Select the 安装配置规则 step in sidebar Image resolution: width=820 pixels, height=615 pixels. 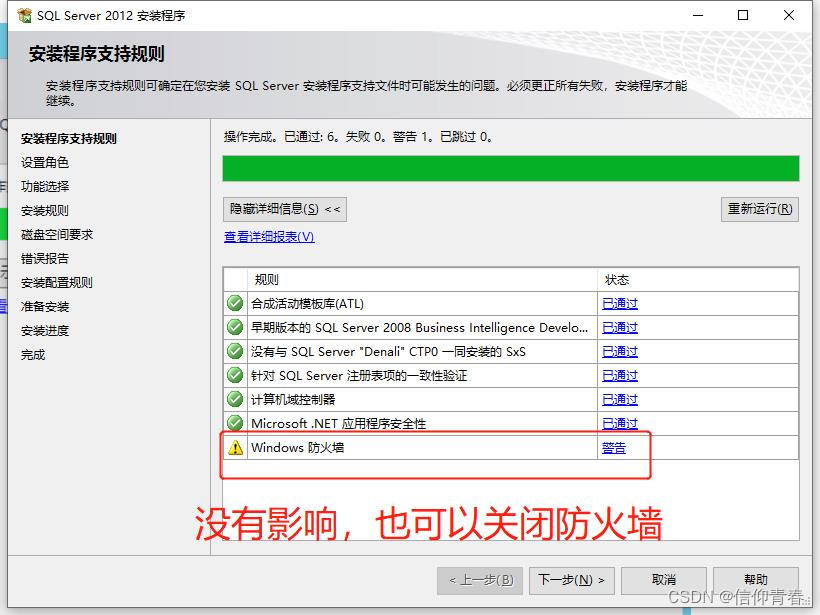(56, 283)
